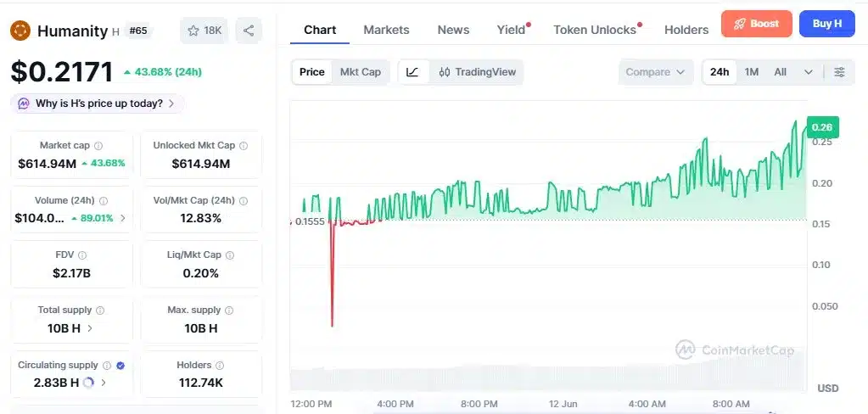Expand Total supply details arrow

point(90,328)
